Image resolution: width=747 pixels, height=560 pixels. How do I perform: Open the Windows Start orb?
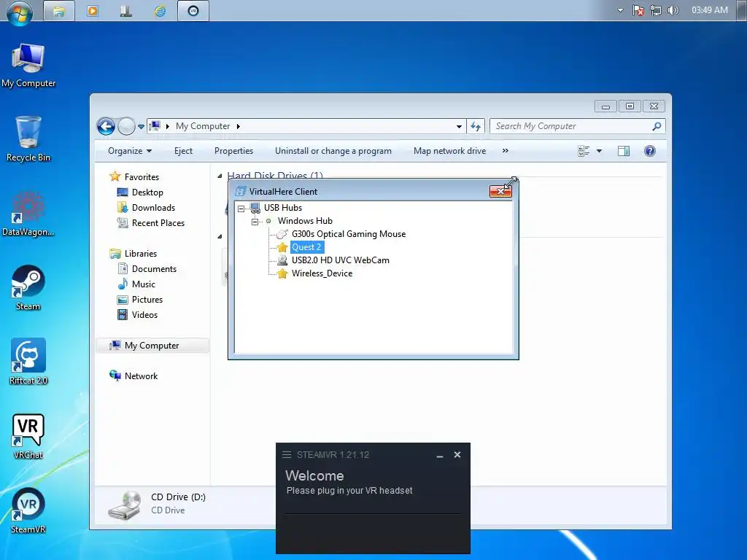pos(19,12)
